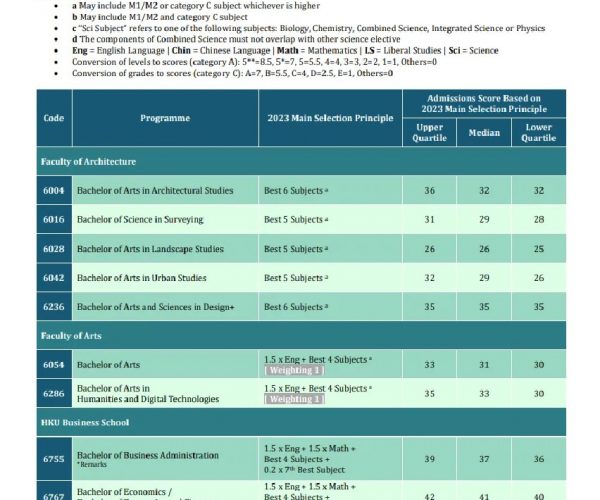Screen dimensions: 600x500
Task: Click the Eng = English Language abbreviations line
Action: click(x=285, y=50)
